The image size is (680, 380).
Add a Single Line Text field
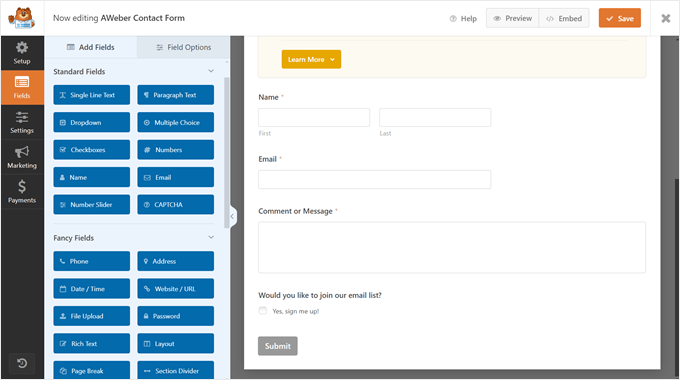pos(92,95)
